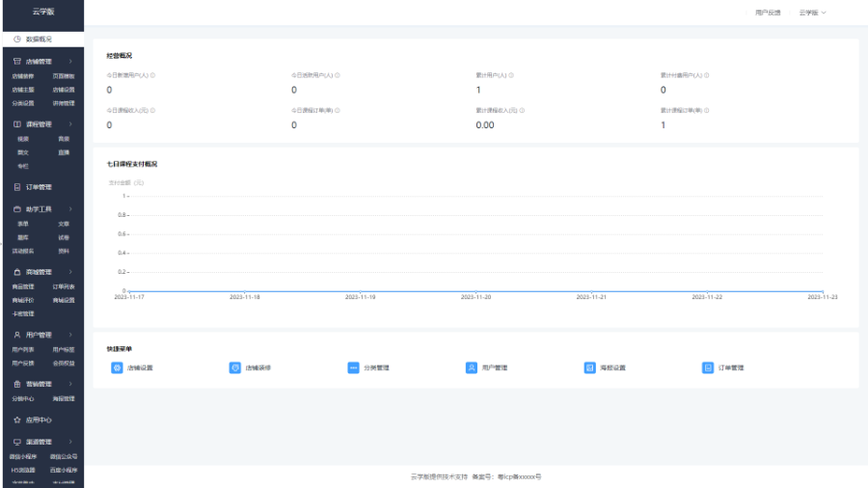868x488 pixels.
Task: Collapse the 营销管理 section chevron
Action: (x=70, y=384)
